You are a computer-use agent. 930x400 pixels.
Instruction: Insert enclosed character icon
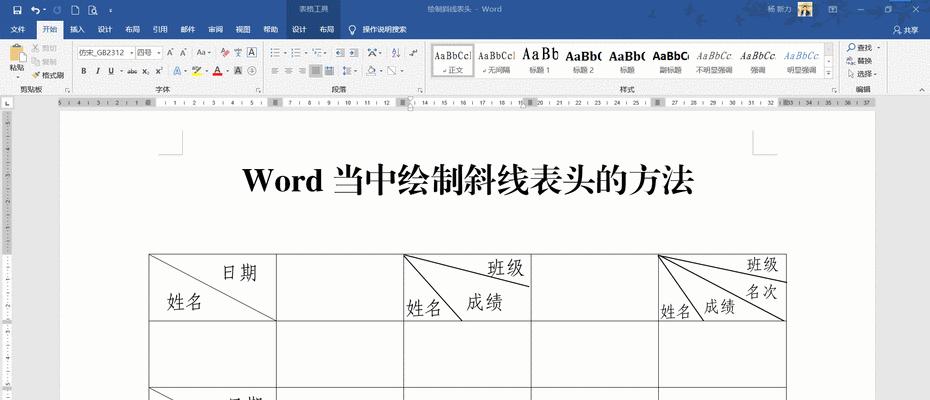coord(251,71)
